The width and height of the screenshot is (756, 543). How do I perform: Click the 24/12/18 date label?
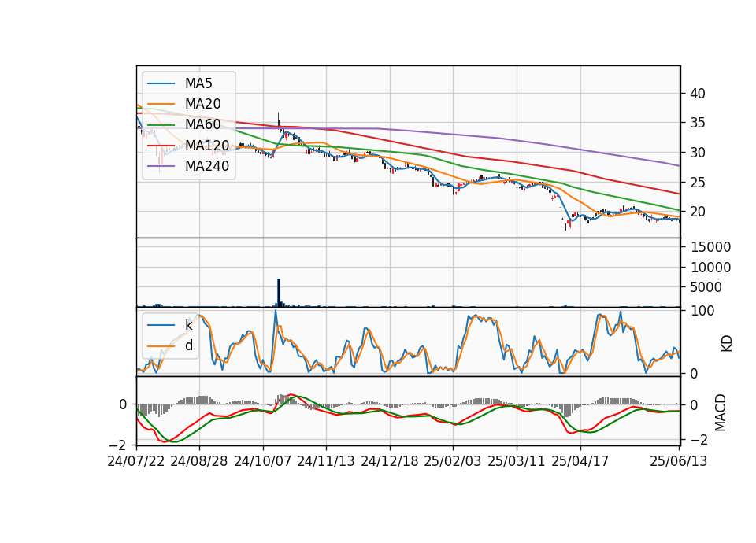point(390,461)
